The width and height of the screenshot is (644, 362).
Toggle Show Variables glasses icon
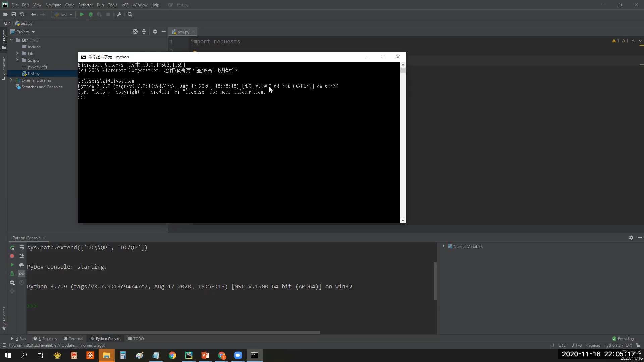point(22,274)
